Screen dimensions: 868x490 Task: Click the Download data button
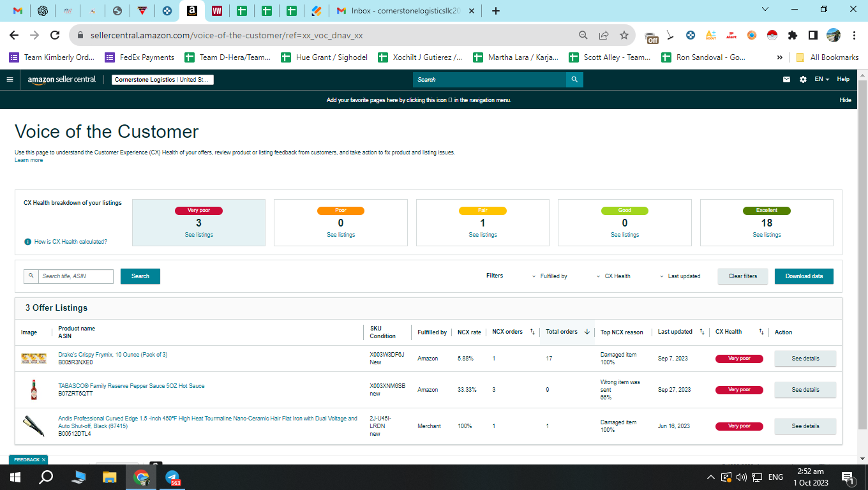pyautogui.click(x=804, y=276)
